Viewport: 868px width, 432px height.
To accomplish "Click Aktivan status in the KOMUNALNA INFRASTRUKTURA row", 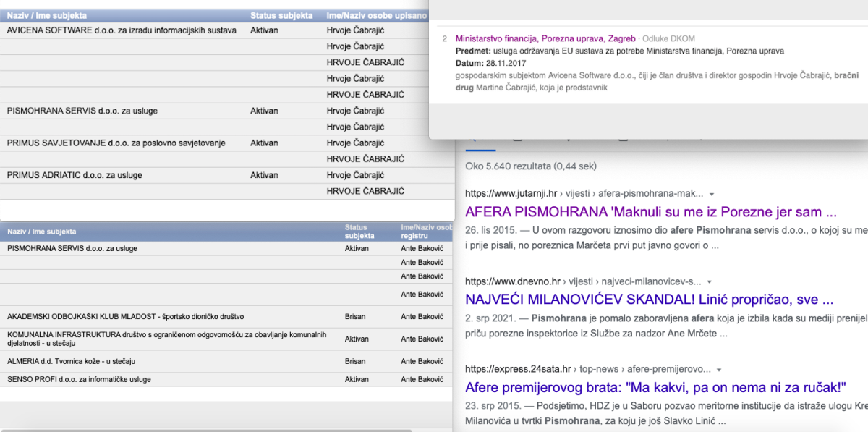I will coord(357,339).
